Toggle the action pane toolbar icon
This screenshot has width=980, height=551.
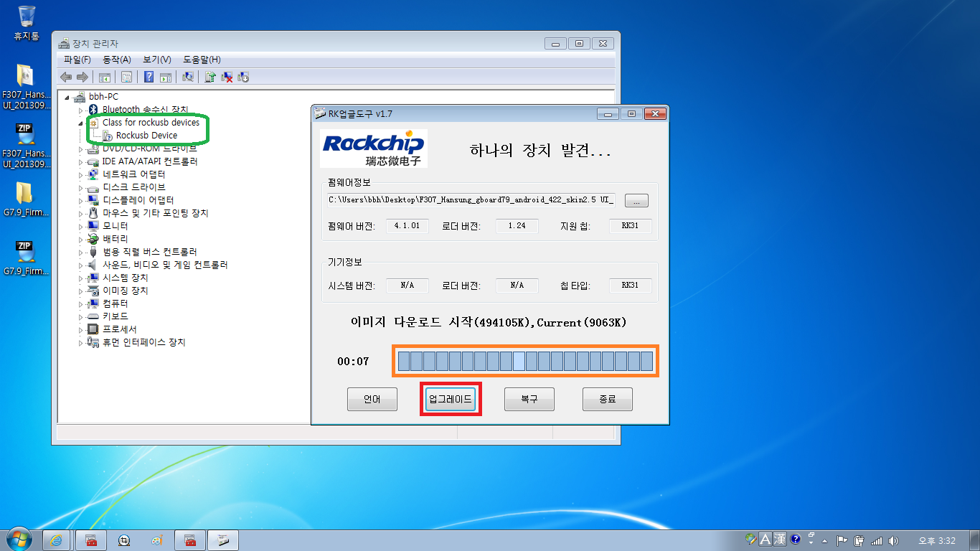(x=166, y=77)
